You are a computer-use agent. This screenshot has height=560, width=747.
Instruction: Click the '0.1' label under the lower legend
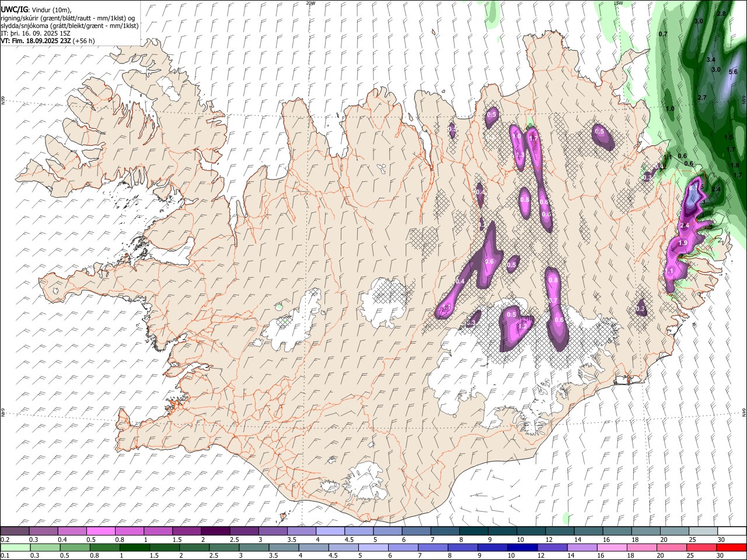pyautogui.click(x=4, y=555)
